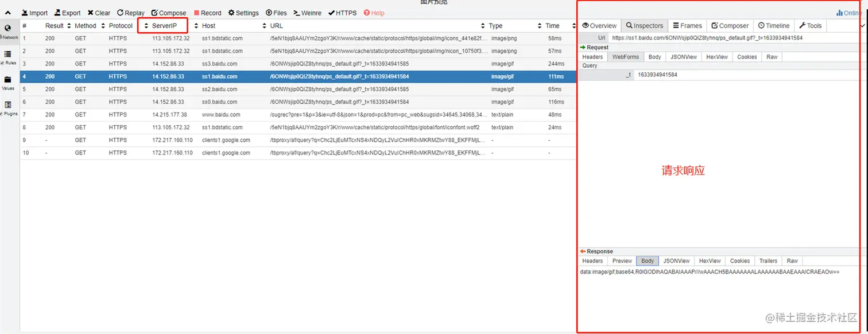868x334 pixels.
Task: Click the Help link
Action: click(374, 13)
